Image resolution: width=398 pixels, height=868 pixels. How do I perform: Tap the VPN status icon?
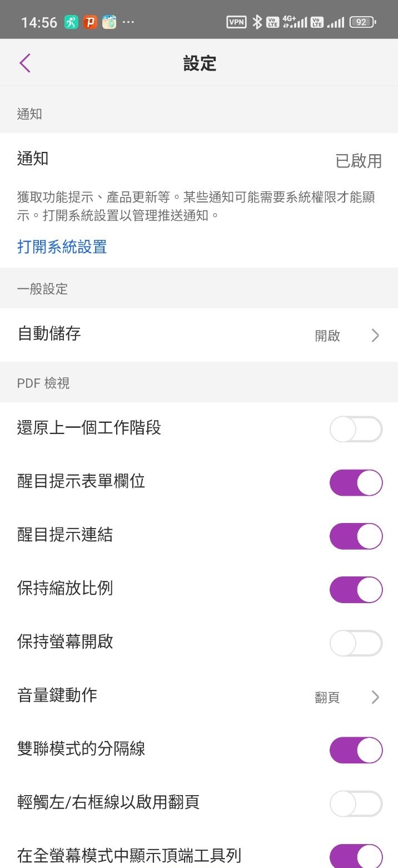pos(236,22)
